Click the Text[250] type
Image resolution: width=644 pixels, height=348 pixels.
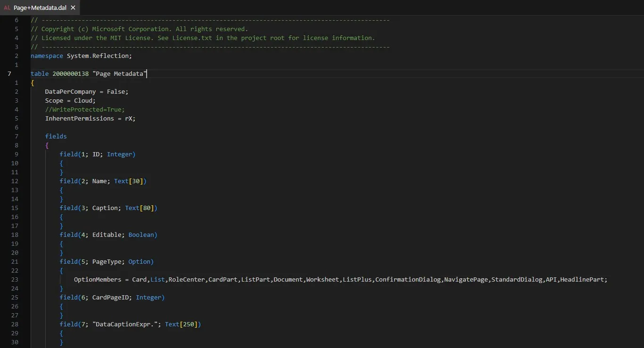click(181, 324)
